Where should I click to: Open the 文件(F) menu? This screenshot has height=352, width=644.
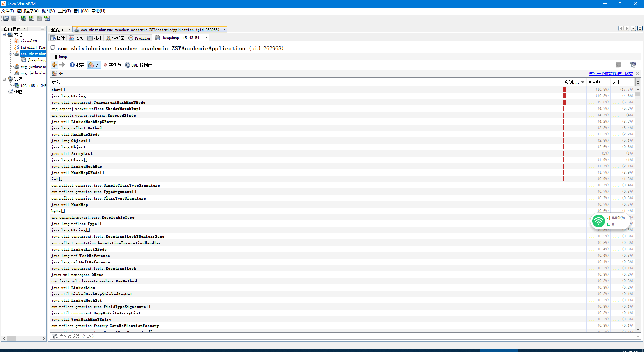pos(8,11)
